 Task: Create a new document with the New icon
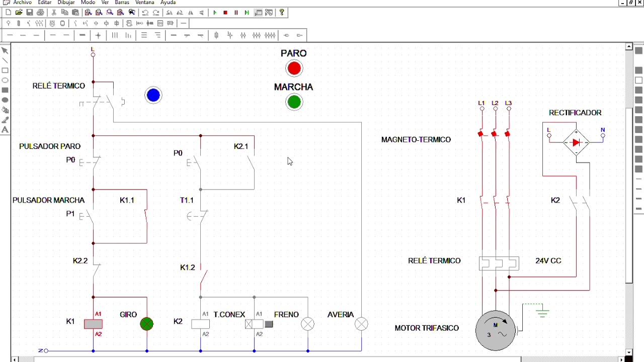[x=8, y=12]
